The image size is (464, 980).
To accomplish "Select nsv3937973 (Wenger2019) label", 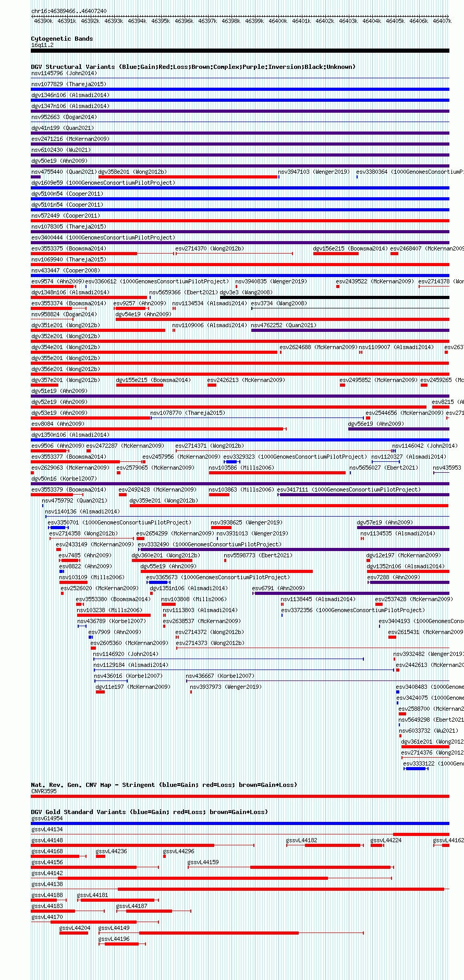I will click(x=226, y=687).
